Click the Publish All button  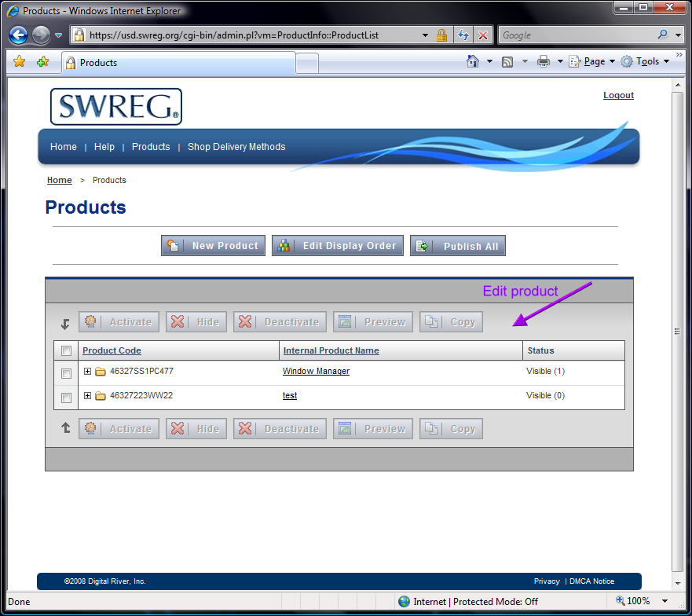(x=458, y=245)
